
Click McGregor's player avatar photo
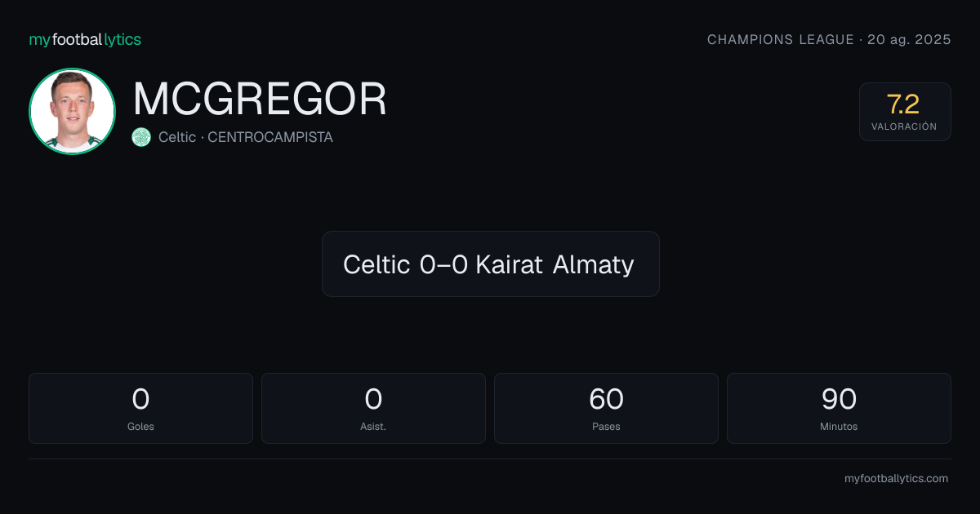pos(72,112)
